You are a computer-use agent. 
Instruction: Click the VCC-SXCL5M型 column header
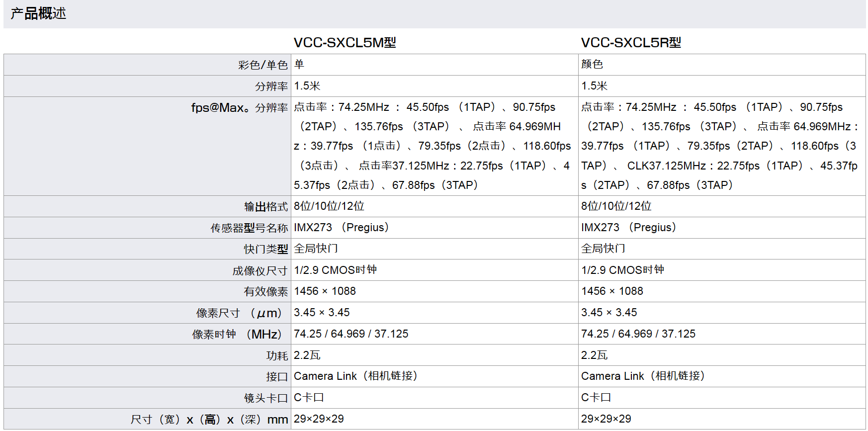[345, 43]
